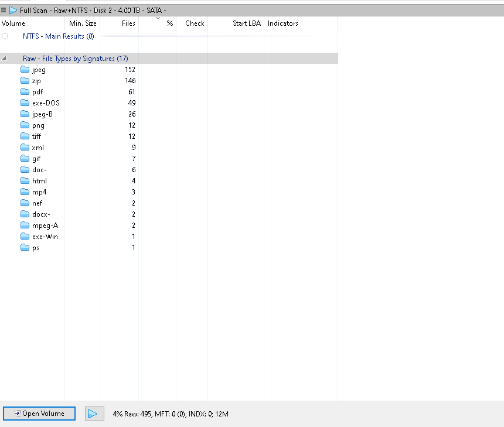Click the blue play icon beside Full Scan

pos(13,11)
